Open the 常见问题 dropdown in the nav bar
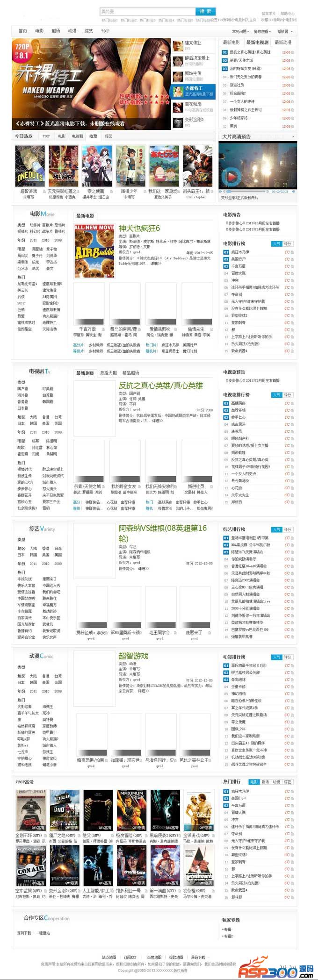 [240, 31]
